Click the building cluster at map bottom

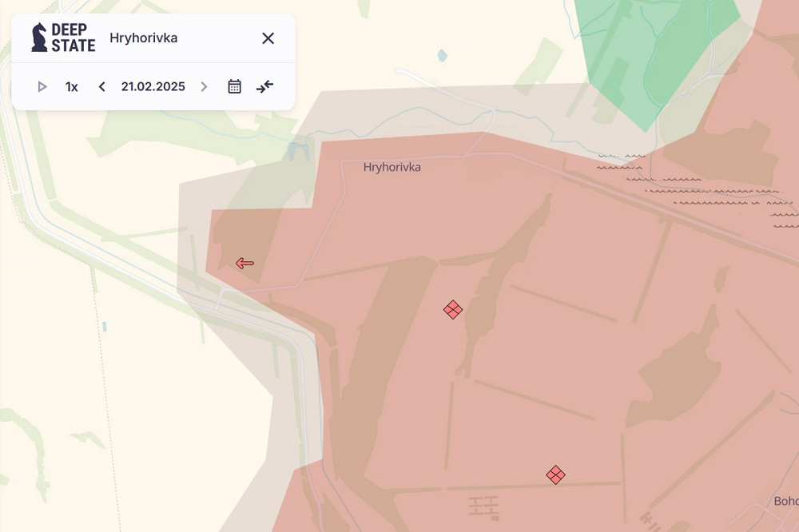483,505
